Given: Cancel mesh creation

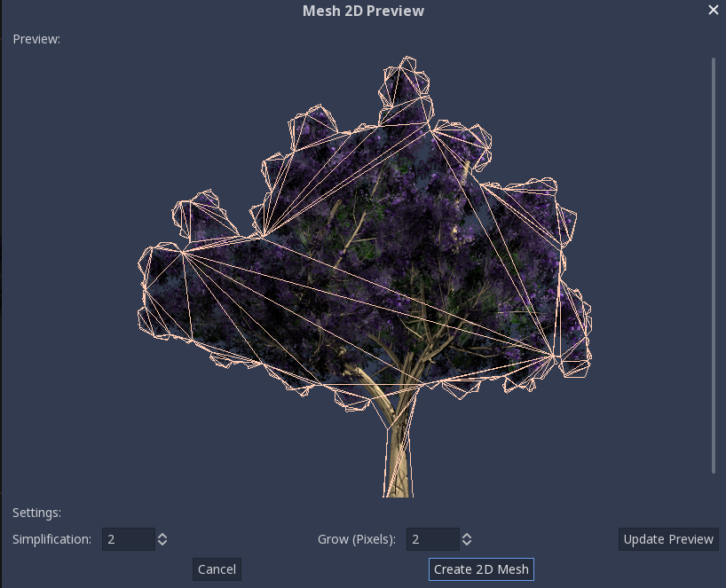Looking at the screenshot, I should pos(217,569).
